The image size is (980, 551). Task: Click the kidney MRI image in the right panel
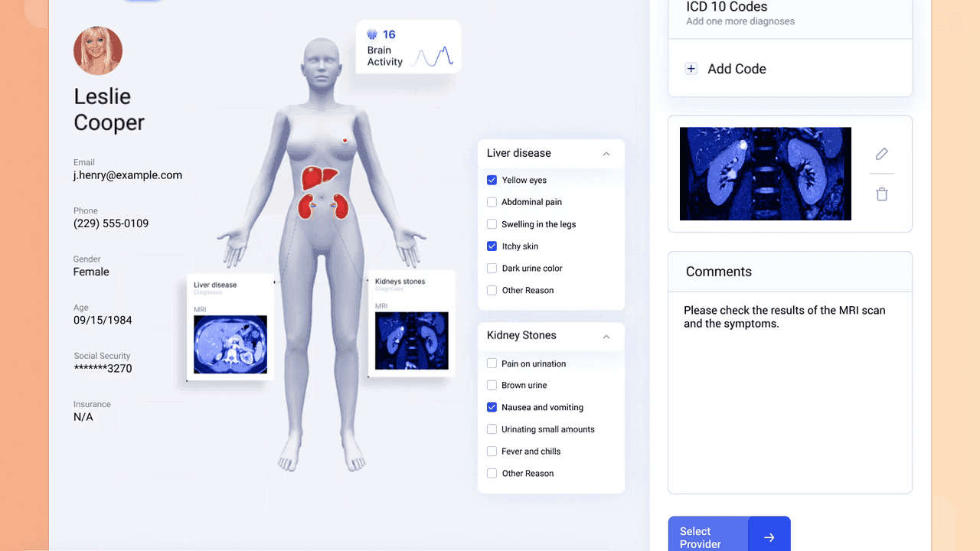tap(766, 174)
